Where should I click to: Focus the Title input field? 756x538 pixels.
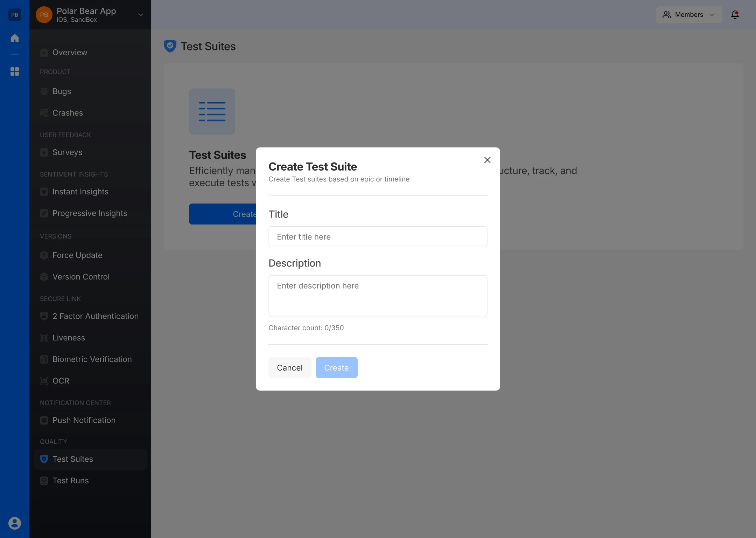(x=378, y=237)
